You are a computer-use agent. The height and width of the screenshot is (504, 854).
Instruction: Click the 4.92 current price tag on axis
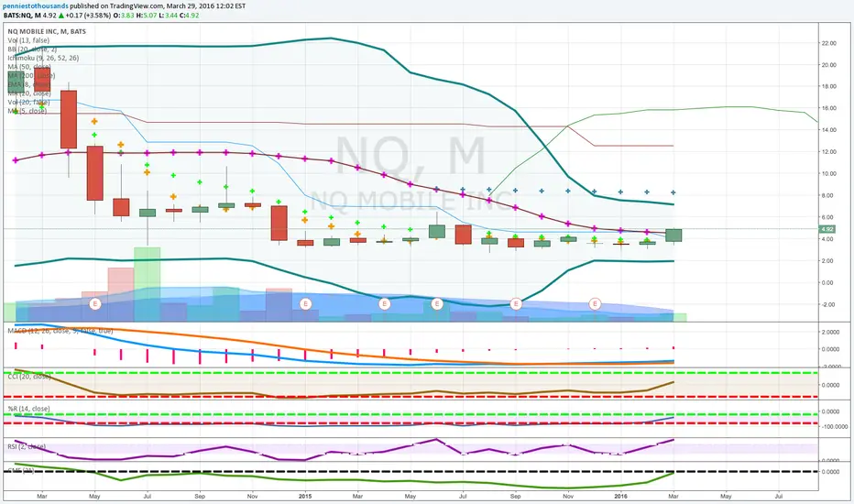pos(827,229)
